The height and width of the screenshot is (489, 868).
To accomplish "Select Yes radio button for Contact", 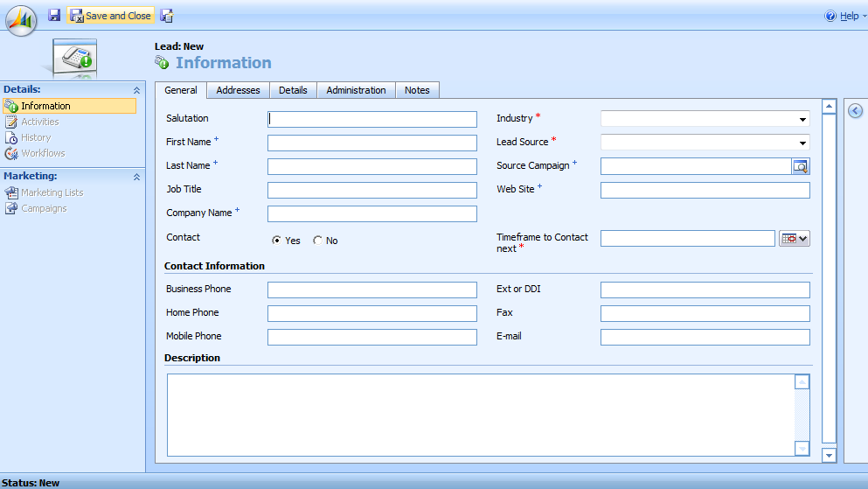I will click(x=276, y=241).
